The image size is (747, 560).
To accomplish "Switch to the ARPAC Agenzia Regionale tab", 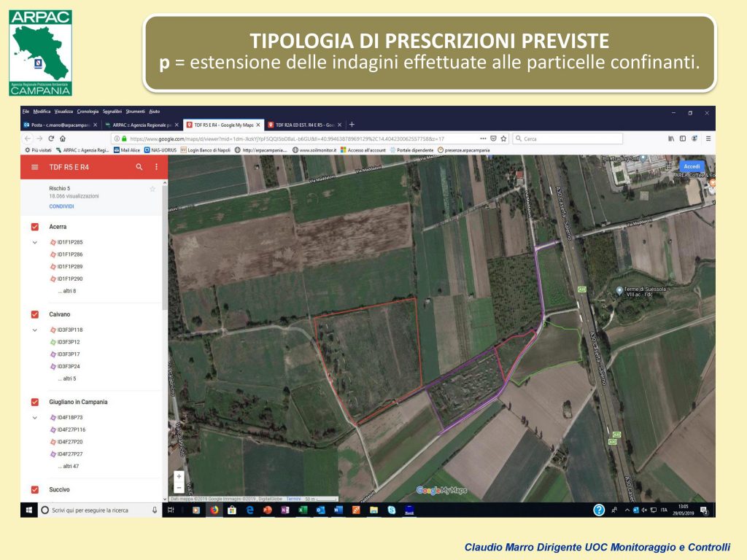I will (141, 125).
